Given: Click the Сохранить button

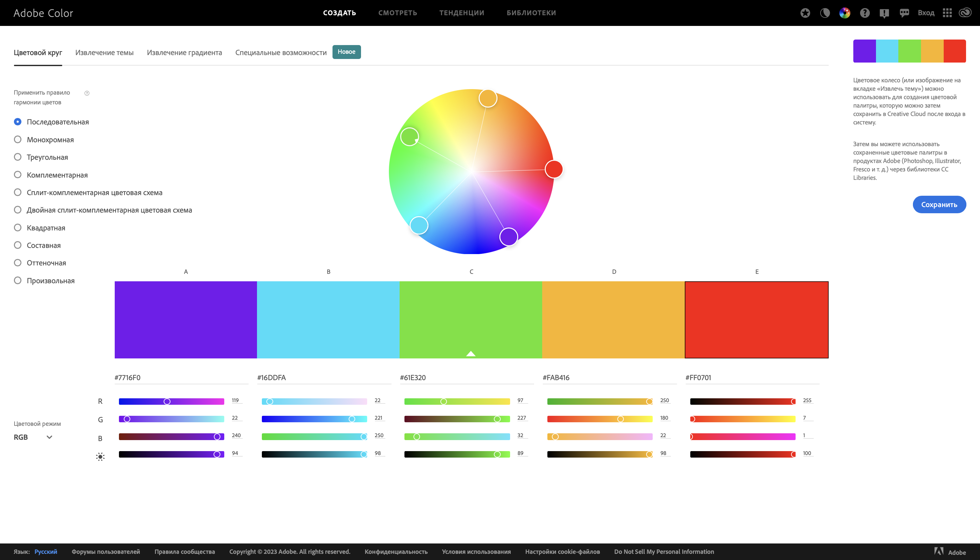Looking at the screenshot, I should pos(939,204).
